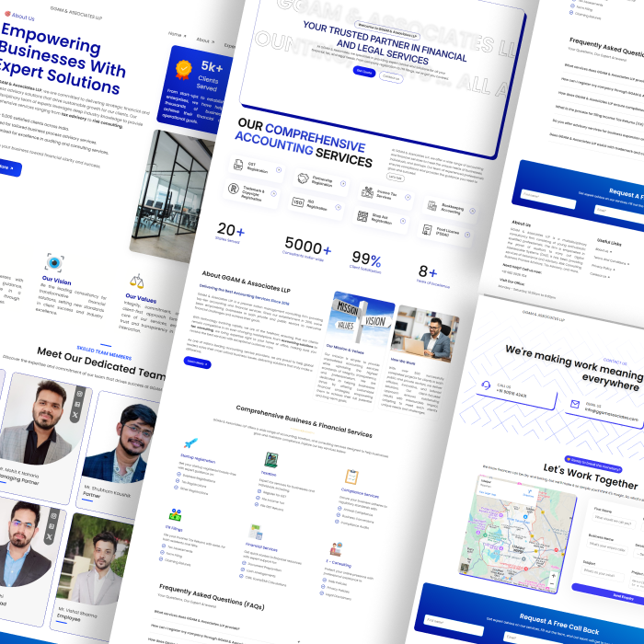644x644 pixels.
Task: Open the arrow on the Bookkeeping Accounting card
Action: [472, 211]
